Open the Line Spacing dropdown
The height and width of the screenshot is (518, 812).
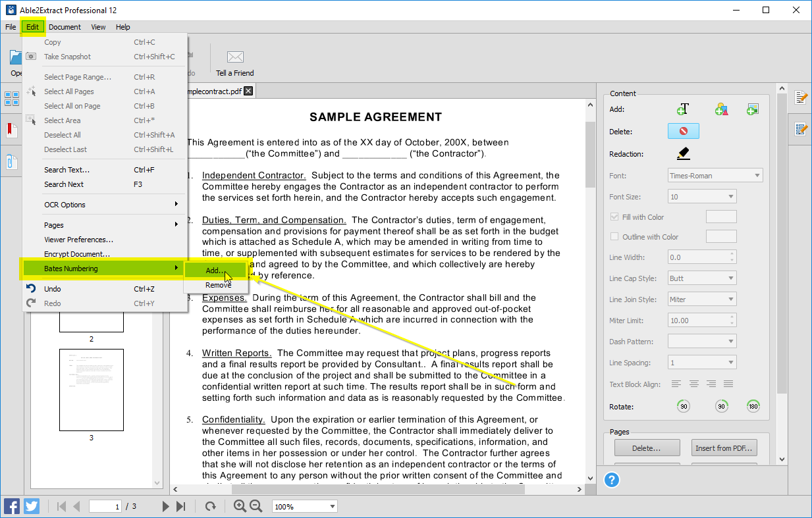coord(702,362)
